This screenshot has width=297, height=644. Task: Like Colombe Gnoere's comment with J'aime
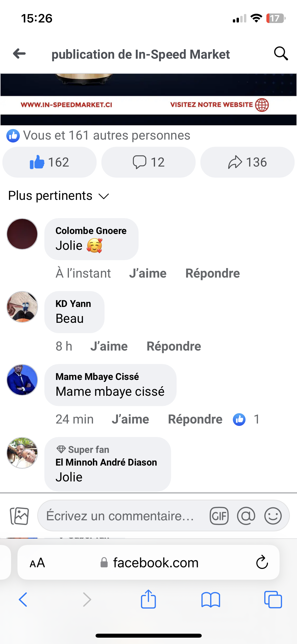point(148,273)
